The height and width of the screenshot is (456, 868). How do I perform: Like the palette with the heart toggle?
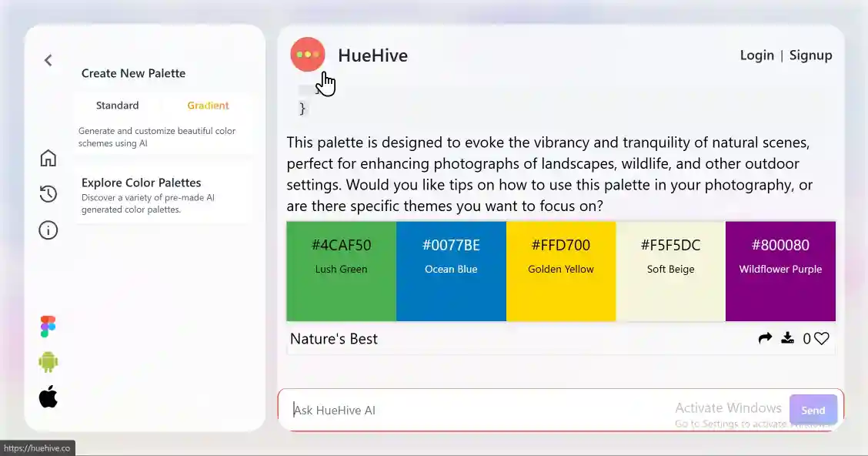823,337
